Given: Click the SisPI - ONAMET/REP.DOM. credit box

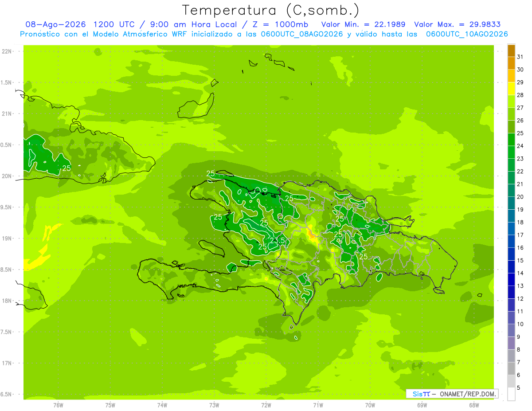Looking at the screenshot, I should coord(452,394).
